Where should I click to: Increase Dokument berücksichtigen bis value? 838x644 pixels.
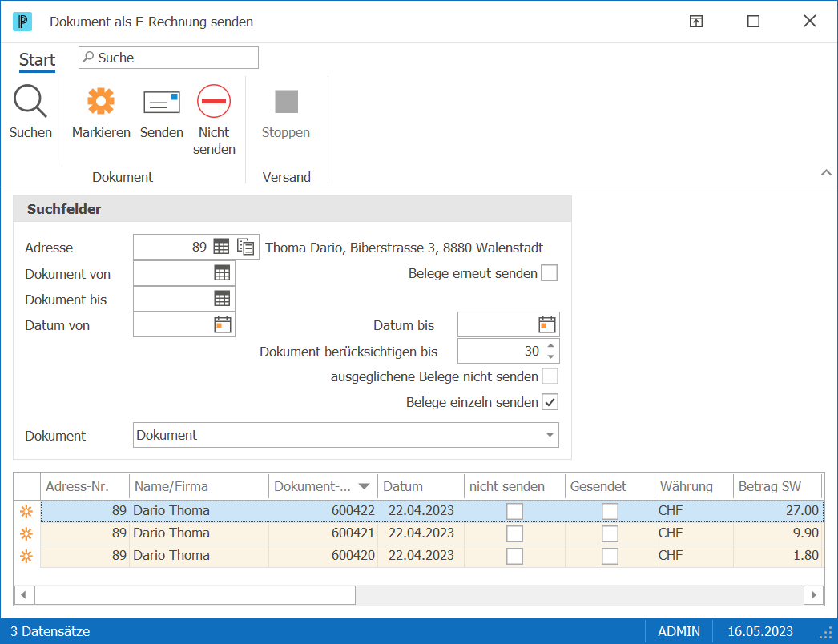click(551, 346)
